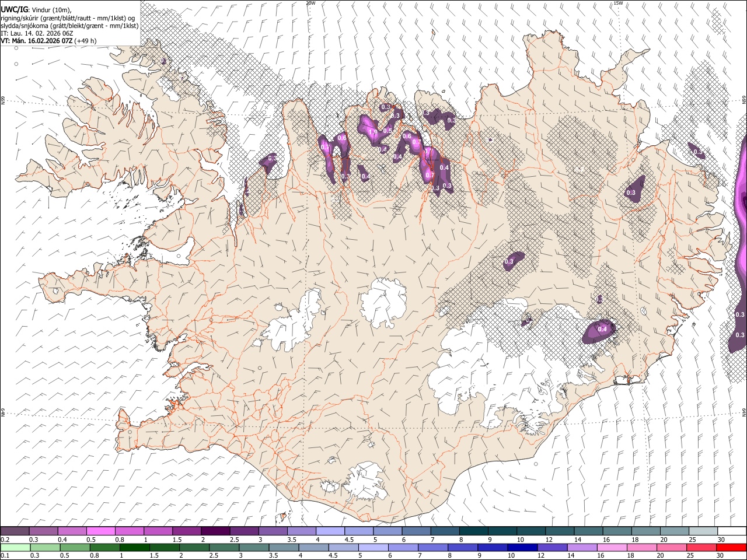Click the 1.0 snowfall value in north Iceland
The height and width of the screenshot is (560, 747).
click(372, 132)
